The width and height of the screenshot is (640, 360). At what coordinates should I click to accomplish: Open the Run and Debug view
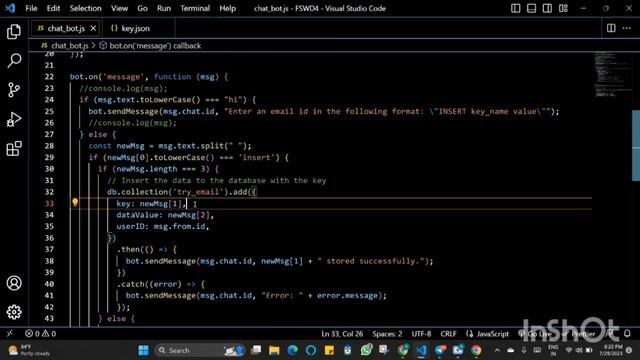(14, 120)
